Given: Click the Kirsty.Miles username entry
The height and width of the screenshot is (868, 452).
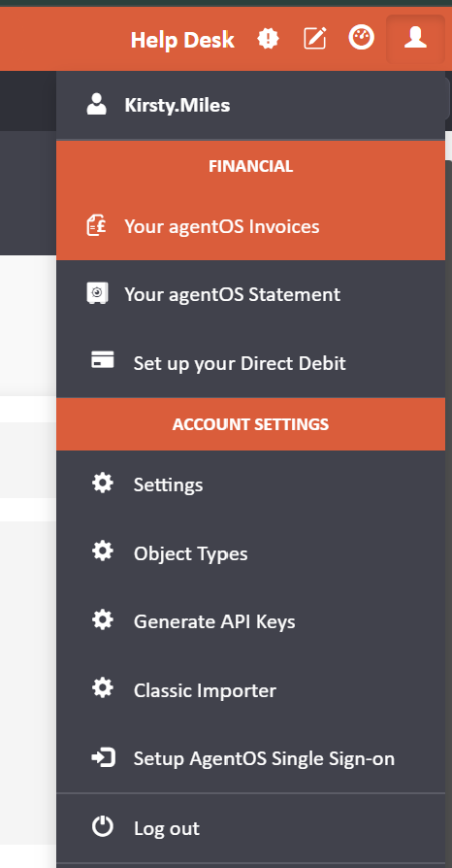Looking at the screenshot, I should click(x=250, y=105).
